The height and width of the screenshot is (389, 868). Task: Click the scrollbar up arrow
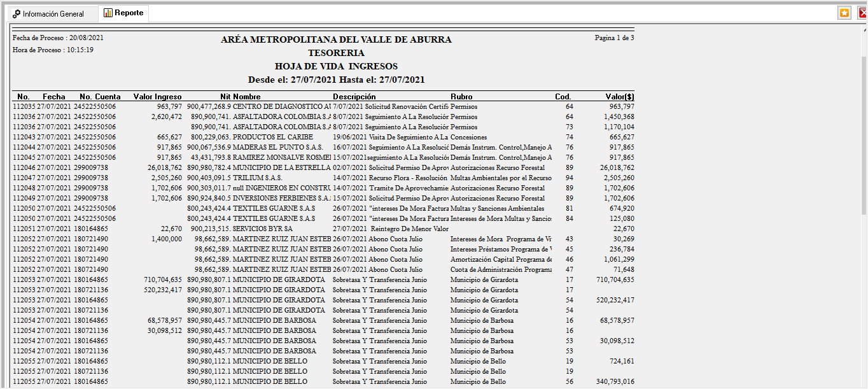click(863, 30)
